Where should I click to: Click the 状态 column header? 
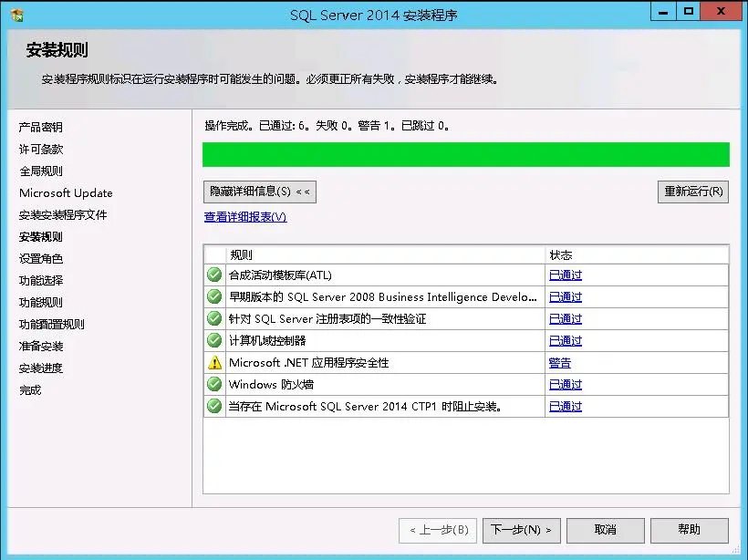(637, 255)
